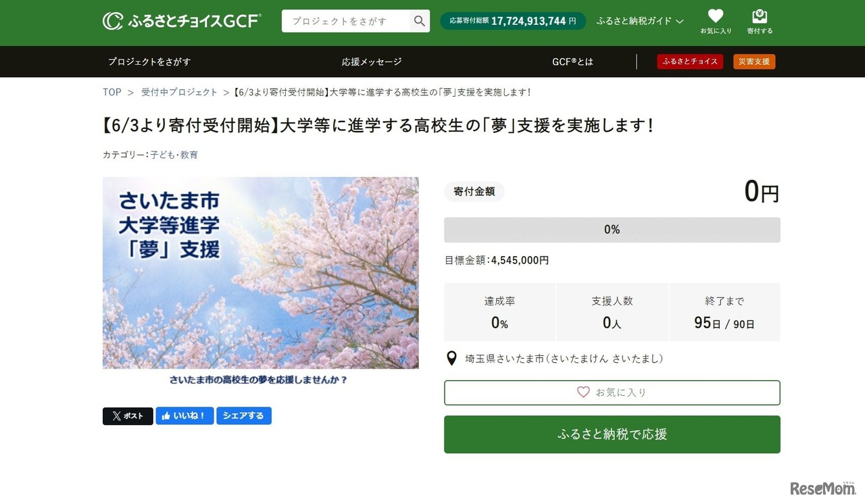
Task: Open GCF®とは menu item
Action: tap(572, 61)
